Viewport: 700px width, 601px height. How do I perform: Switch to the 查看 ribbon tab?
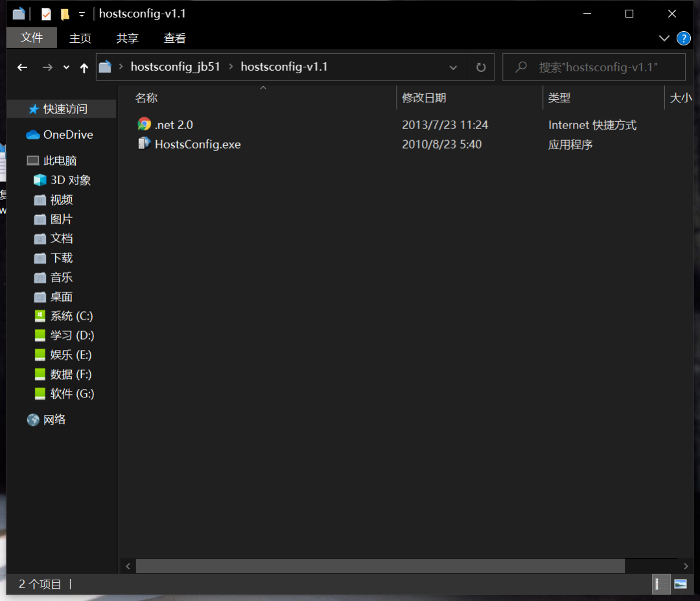pos(174,38)
